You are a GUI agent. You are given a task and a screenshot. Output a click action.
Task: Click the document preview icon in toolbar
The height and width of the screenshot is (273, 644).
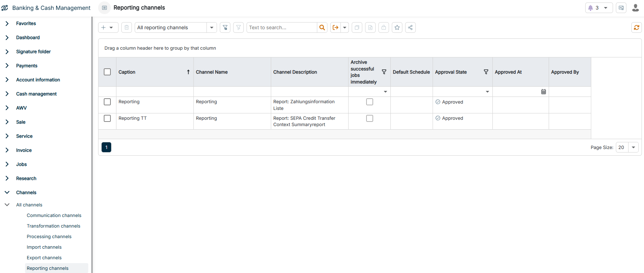tap(370, 27)
